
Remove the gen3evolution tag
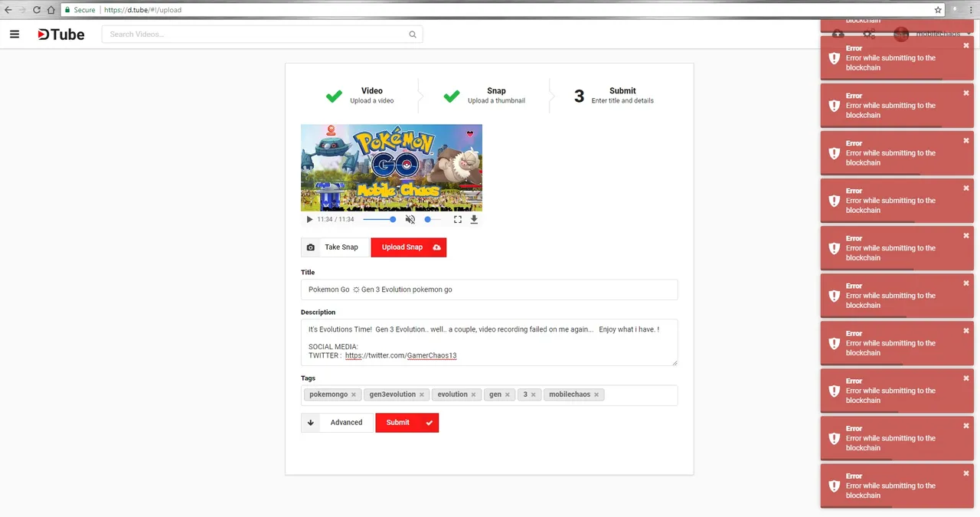(422, 395)
